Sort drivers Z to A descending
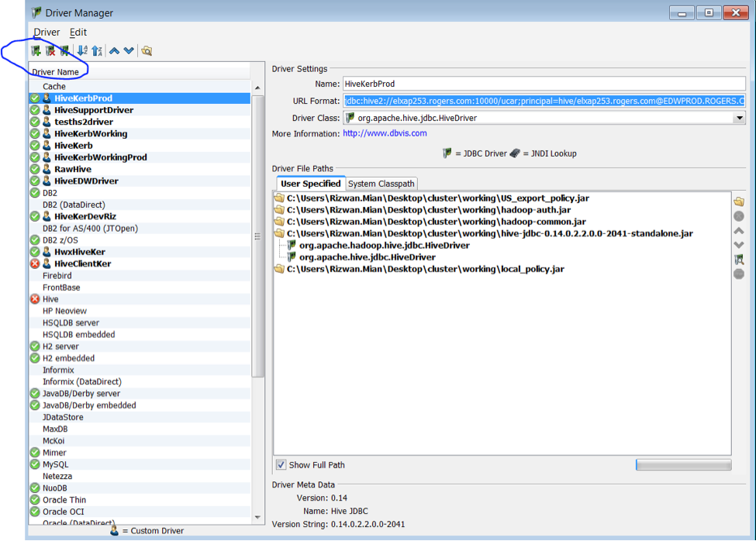The width and height of the screenshot is (756, 541). [x=97, y=50]
